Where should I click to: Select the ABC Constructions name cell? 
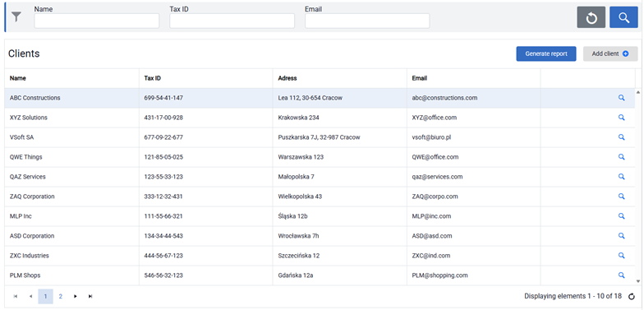72,98
